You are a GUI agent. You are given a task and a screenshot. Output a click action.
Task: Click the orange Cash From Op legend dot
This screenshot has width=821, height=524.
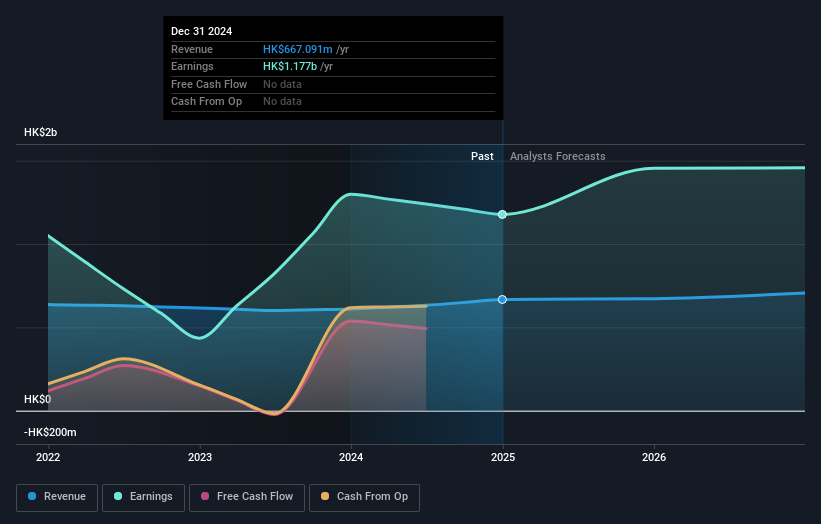click(325, 496)
